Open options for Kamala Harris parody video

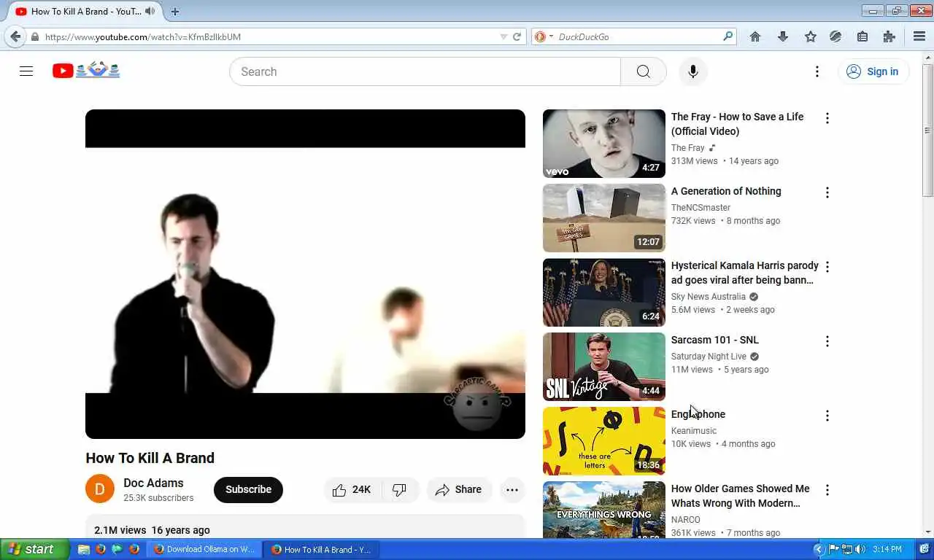pyautogui.click(x=827, y=267)
